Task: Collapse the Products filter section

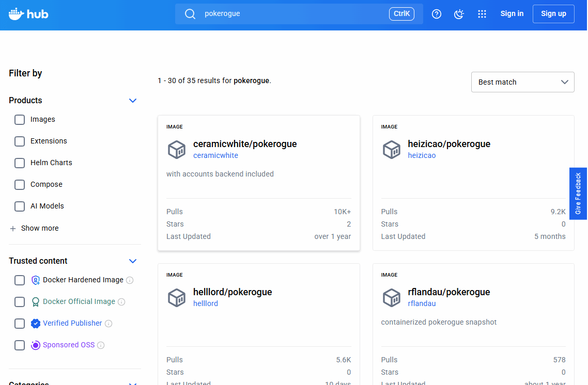Action: [133, 101]
